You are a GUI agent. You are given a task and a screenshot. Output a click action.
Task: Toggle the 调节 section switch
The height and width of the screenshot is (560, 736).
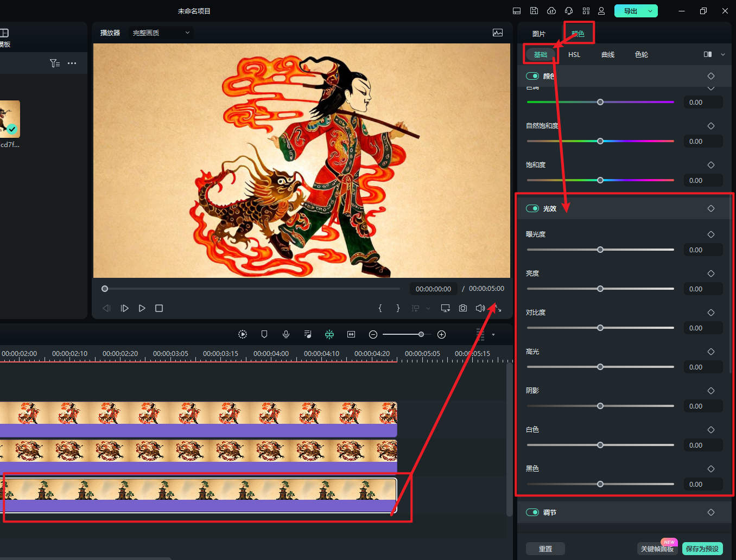[532, 512]
